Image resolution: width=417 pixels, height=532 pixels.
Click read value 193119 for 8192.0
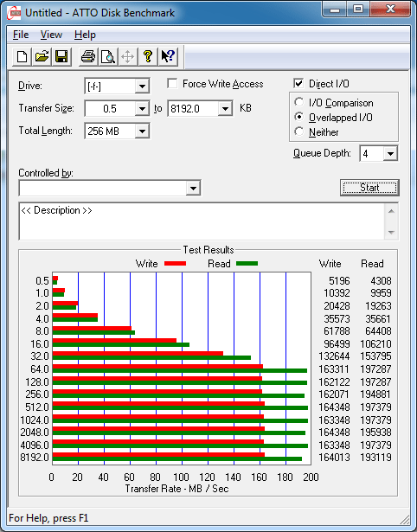click(376, 458)
